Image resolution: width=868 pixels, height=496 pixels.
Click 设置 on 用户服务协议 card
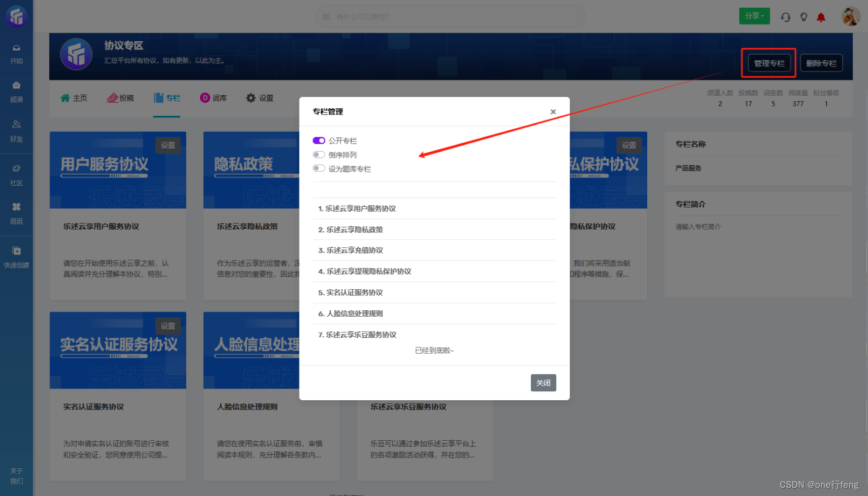(168, 145)
